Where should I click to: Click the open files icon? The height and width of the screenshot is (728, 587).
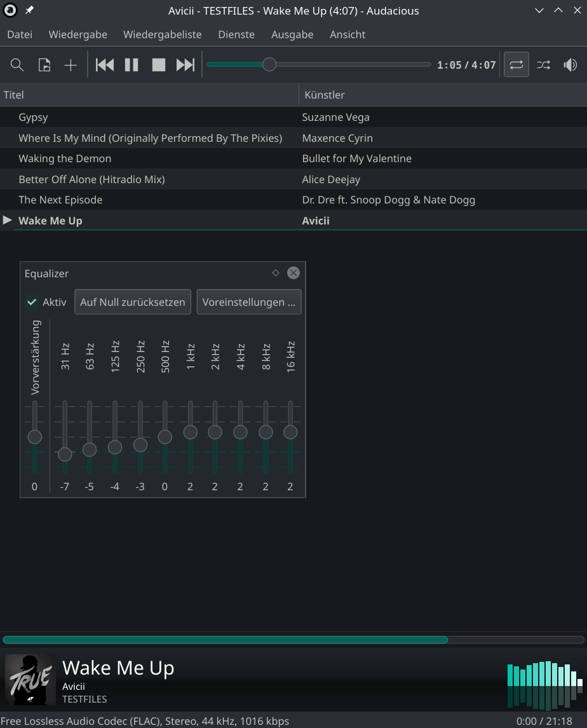point(44,65)
